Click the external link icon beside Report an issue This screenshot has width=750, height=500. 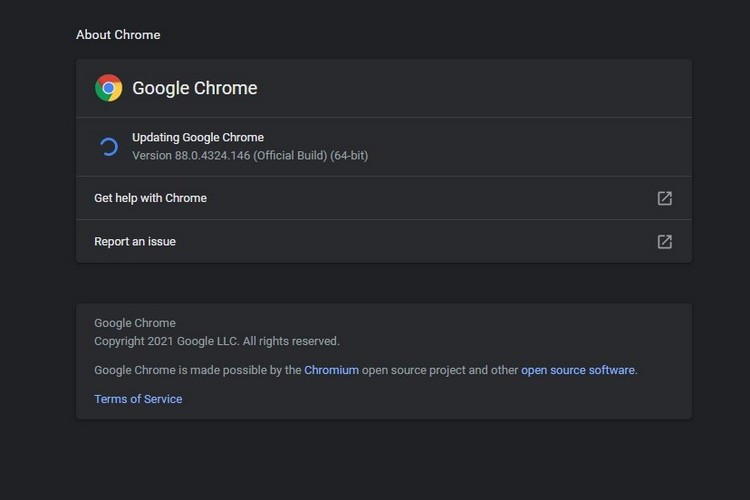(664, 241)
